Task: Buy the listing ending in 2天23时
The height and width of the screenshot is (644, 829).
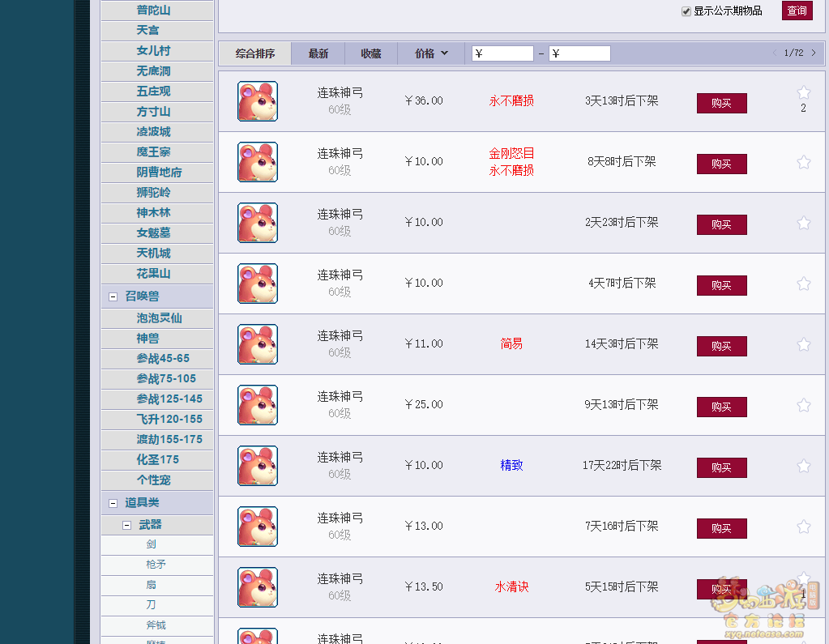Action: tap(722, 224)
